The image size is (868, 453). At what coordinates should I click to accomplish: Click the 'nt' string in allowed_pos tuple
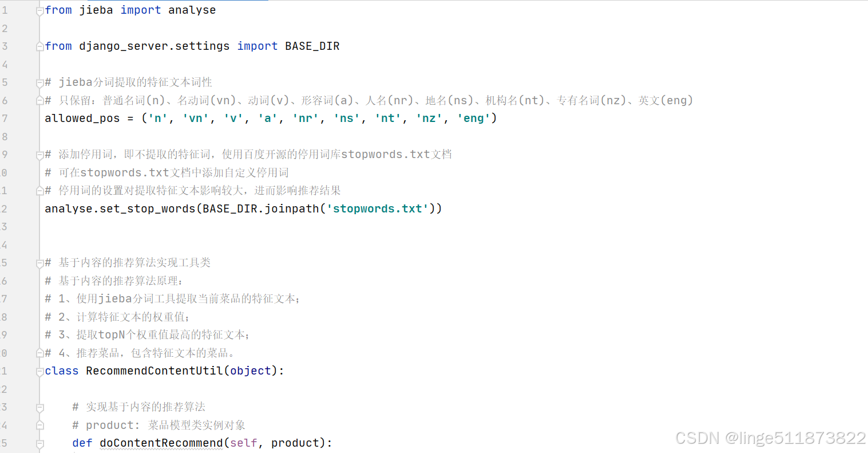pos(388,118)
